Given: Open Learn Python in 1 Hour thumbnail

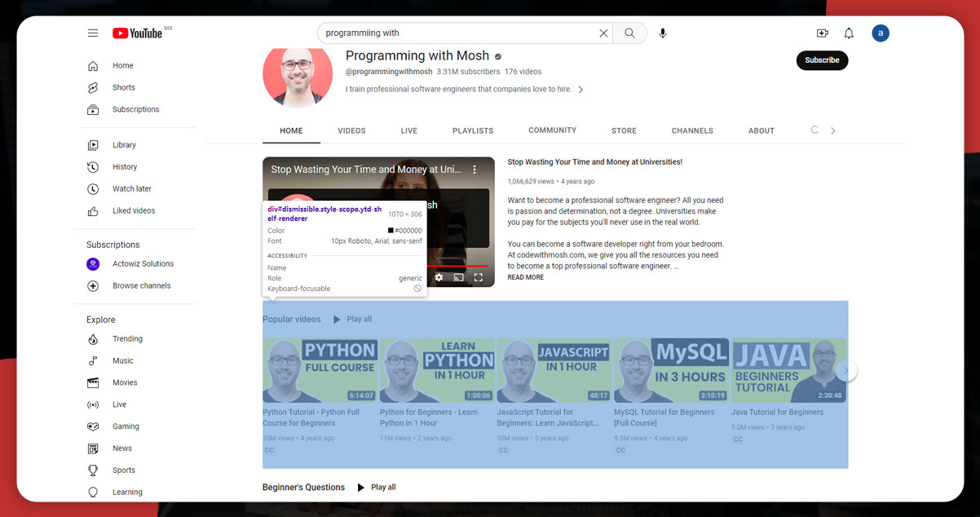Looking at the screenshot, I should pyautogui.click(x=437, y=370).
